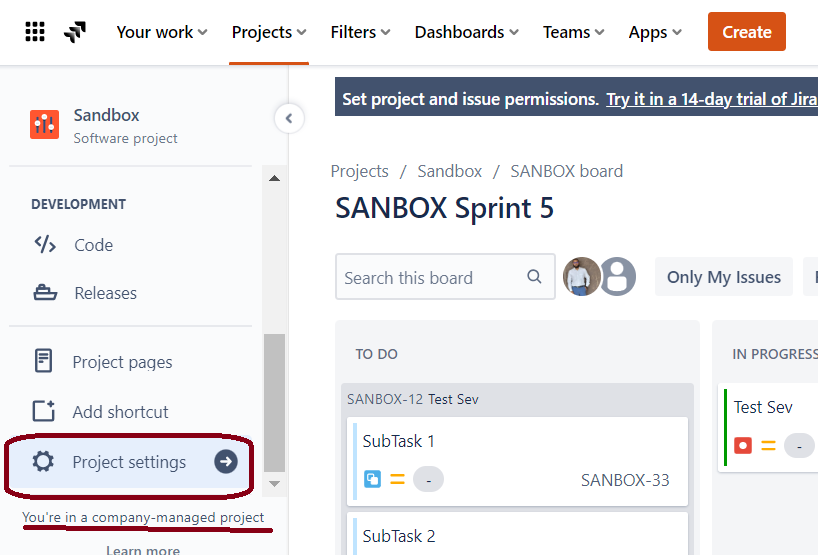
Task: Click the medium priority icon on SubTask 1
Action: coord(398,479)
